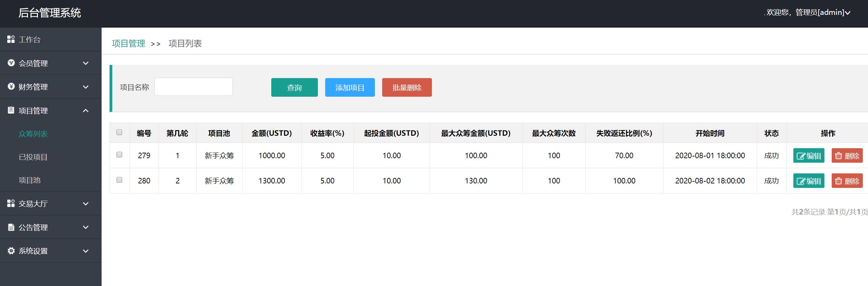Click the 1000.00 amount cell
Screen dimensions: 868x286
pyautogui.click(x=272, y=156)
